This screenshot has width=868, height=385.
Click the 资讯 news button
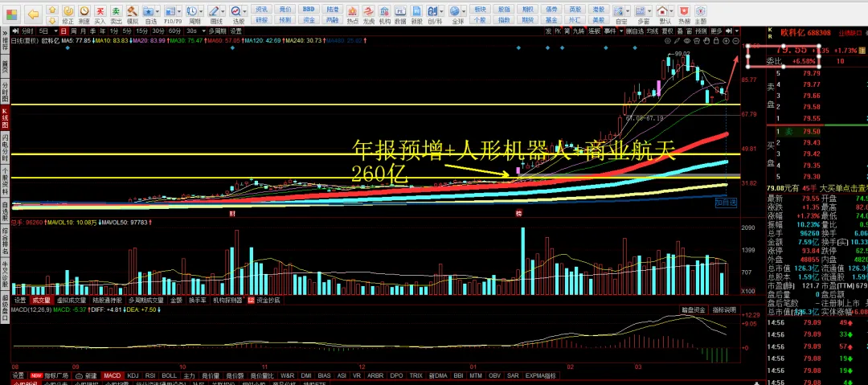tap(262, 9)
